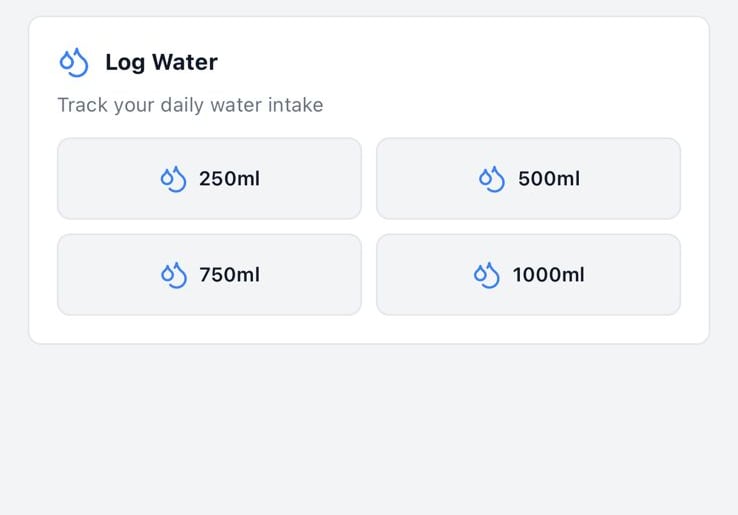Click the water drop icon on 750ml

[x=174, y=275]
